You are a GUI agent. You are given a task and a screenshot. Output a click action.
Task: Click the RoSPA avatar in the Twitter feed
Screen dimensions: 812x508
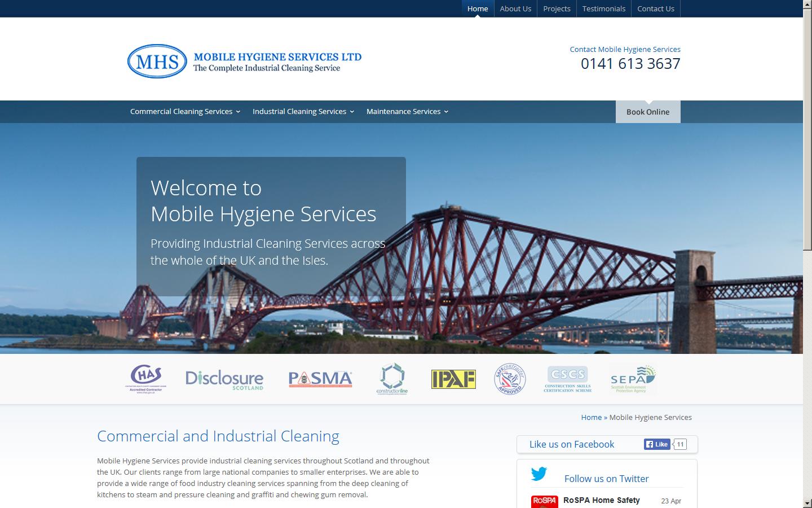tap(544, 502)
